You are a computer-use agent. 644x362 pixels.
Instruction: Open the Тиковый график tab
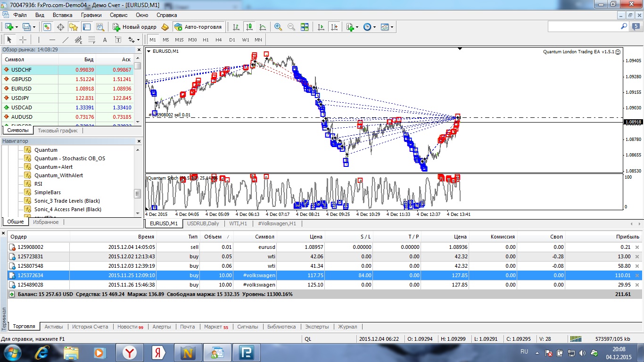(58, 131)
